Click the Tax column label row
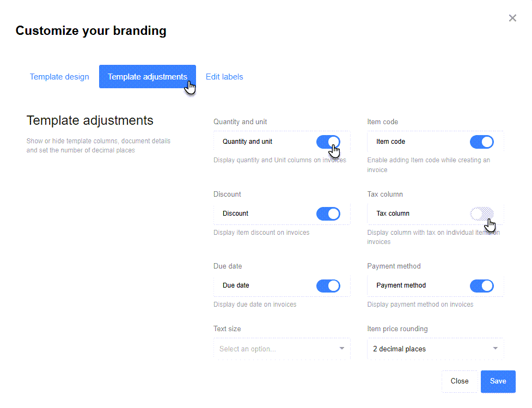 [393, 214]
